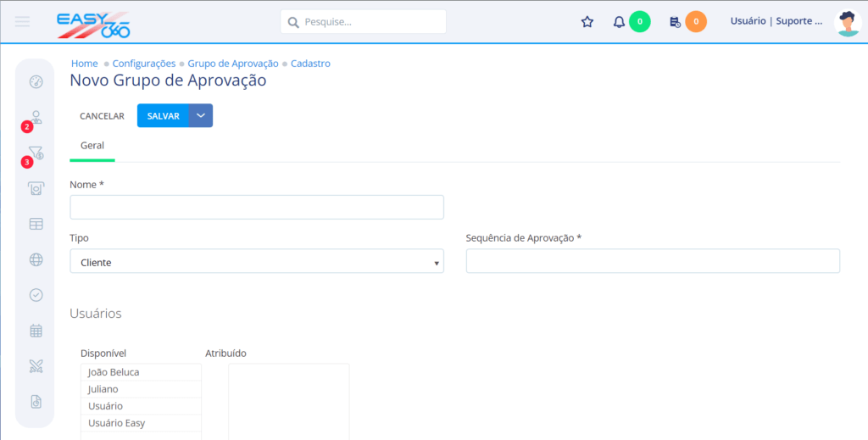This screenshot has height=440, width=868.
Task: Click the Salvar button
Action: (x=164, y=115)
